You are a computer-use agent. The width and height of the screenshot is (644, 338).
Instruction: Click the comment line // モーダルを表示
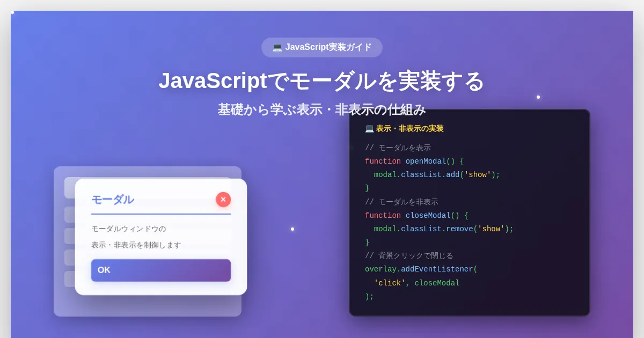398,148
